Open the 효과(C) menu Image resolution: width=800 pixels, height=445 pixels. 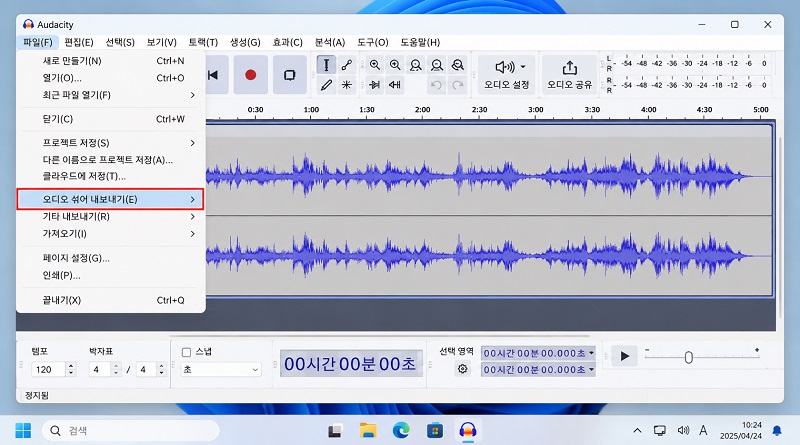287,42
